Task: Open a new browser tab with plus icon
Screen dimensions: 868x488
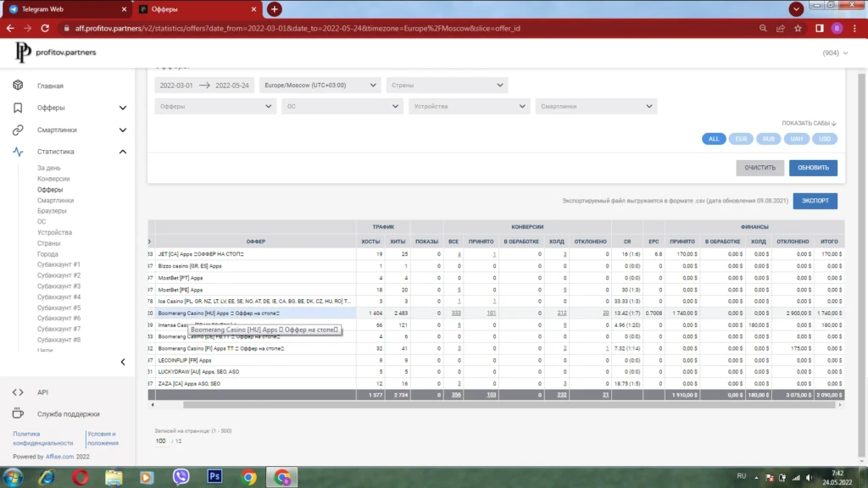Action: point(274,8)
